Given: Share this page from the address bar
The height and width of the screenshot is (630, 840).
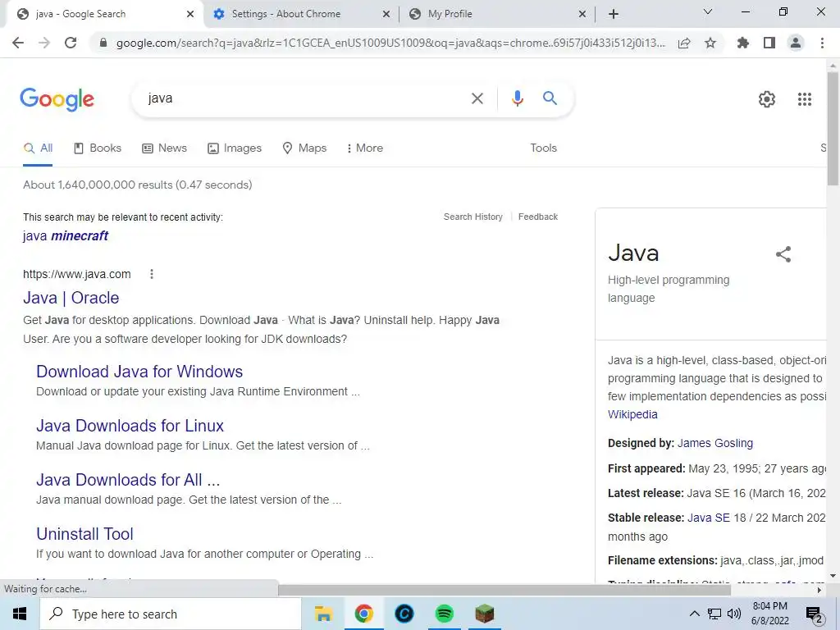Looking at the screenshot, I should pos(684,43).
